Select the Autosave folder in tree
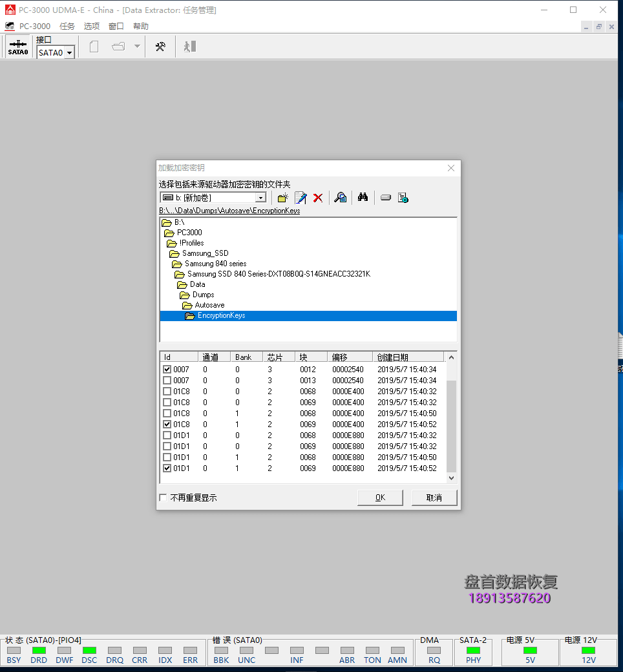Screen dimensions: 623x672 pyautogui.click(x=209, y=305)
